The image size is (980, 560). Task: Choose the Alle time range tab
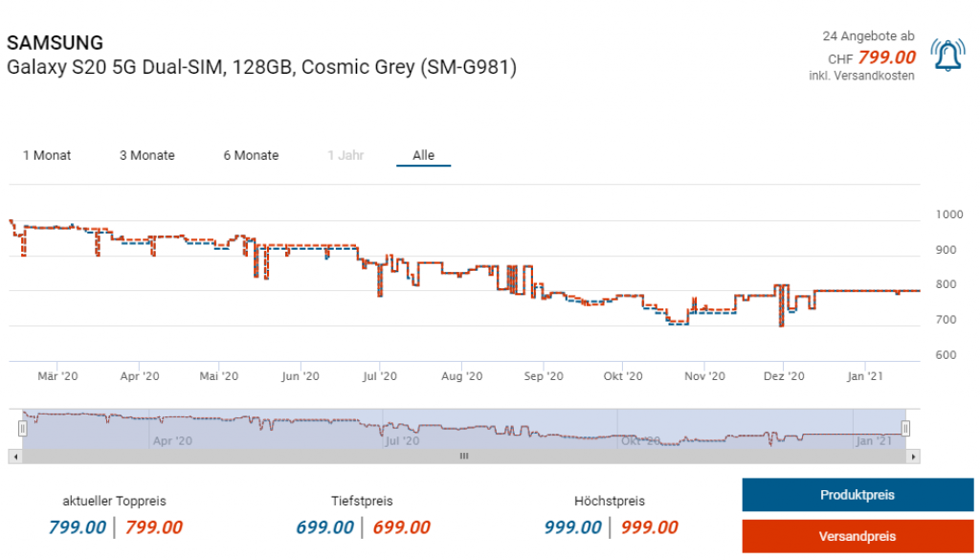coord(423,155)
